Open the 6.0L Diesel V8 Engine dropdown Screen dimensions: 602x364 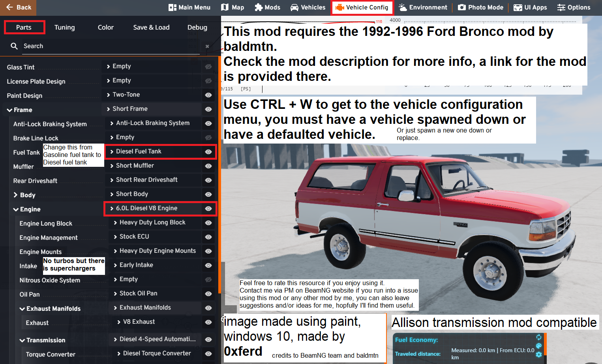click(x=153, y=208)
